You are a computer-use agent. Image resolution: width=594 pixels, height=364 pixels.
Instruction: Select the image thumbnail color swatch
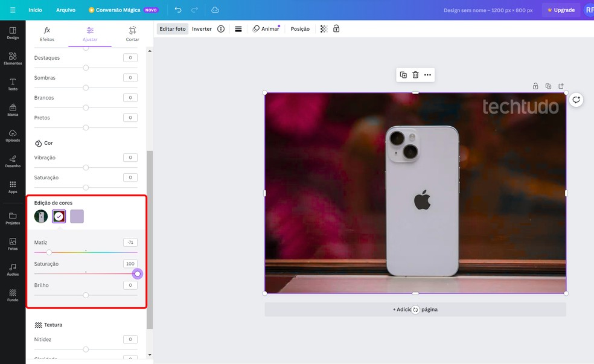click(41, 216)
